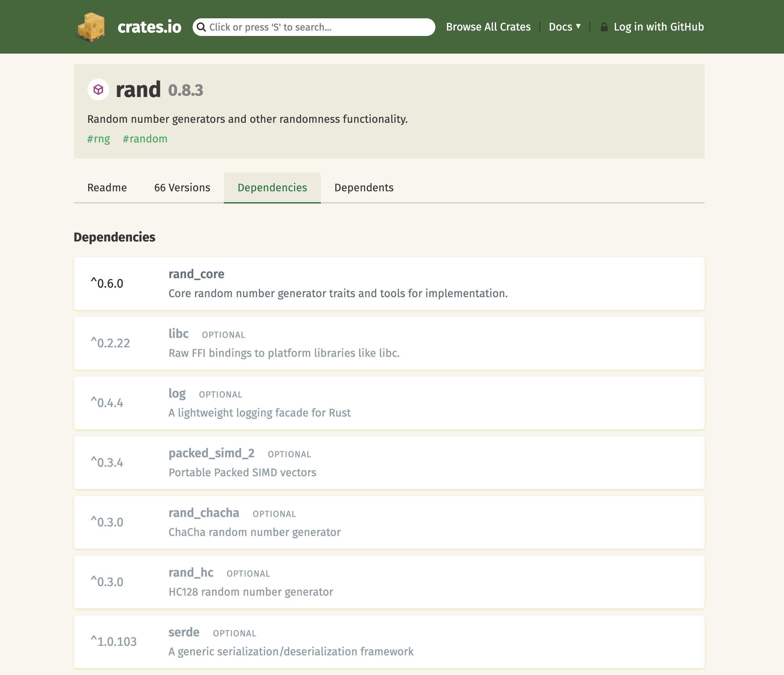This screenshot has width=784, height=675.
Task: Click the 0.8.3 version number
Action: coord(186,91)
